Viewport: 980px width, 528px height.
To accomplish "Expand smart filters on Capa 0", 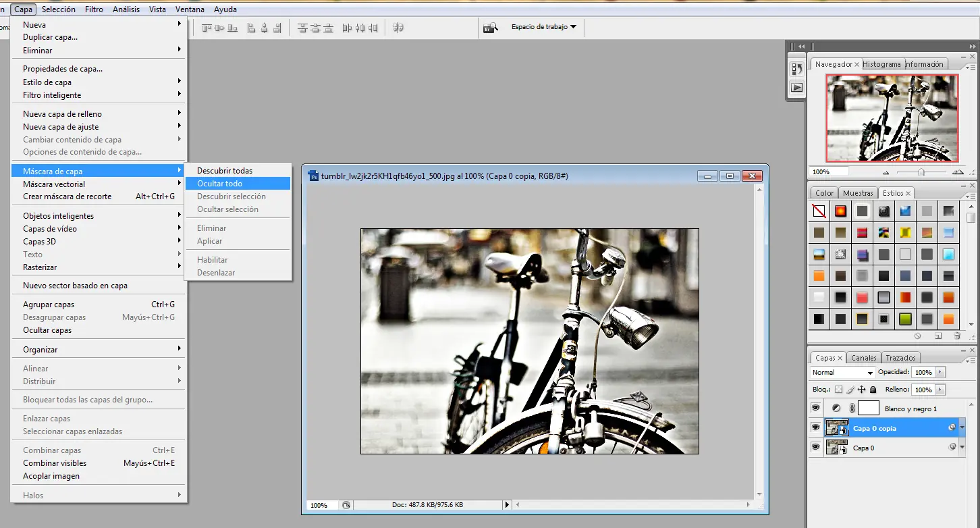I will [962, 448].
